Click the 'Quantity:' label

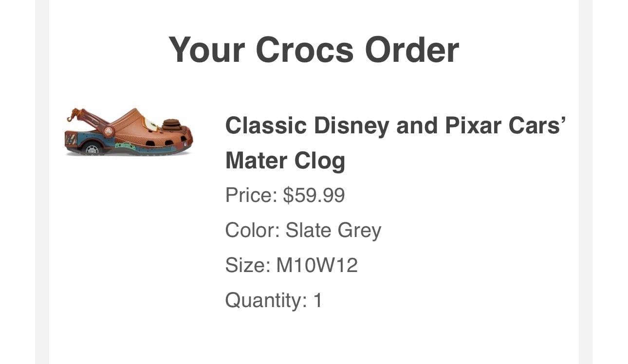[x=266, y=301]
